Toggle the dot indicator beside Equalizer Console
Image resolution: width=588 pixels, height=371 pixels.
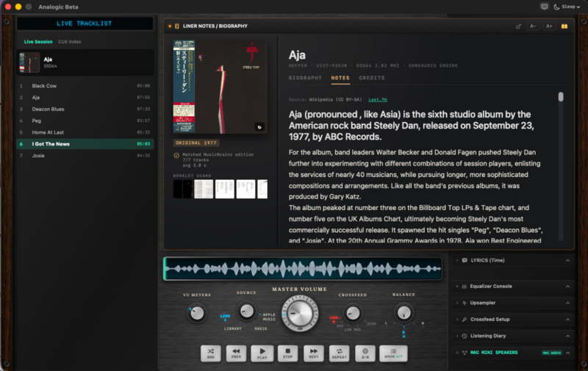[x=457, y=287]
